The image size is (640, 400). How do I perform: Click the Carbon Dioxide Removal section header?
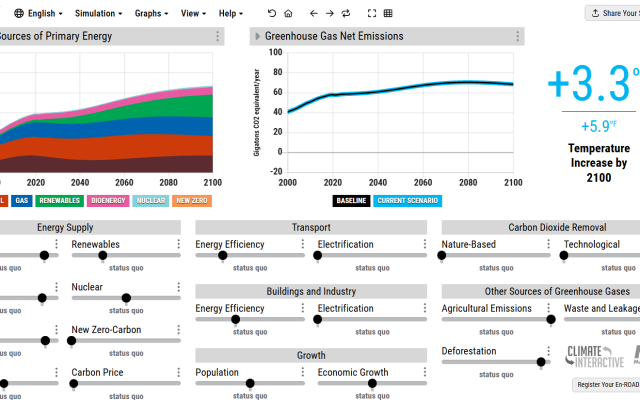[541, 227]
